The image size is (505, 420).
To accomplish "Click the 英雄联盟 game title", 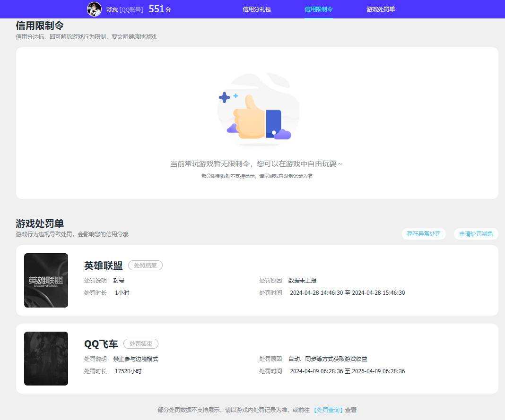I will click(x=104, y=266).
